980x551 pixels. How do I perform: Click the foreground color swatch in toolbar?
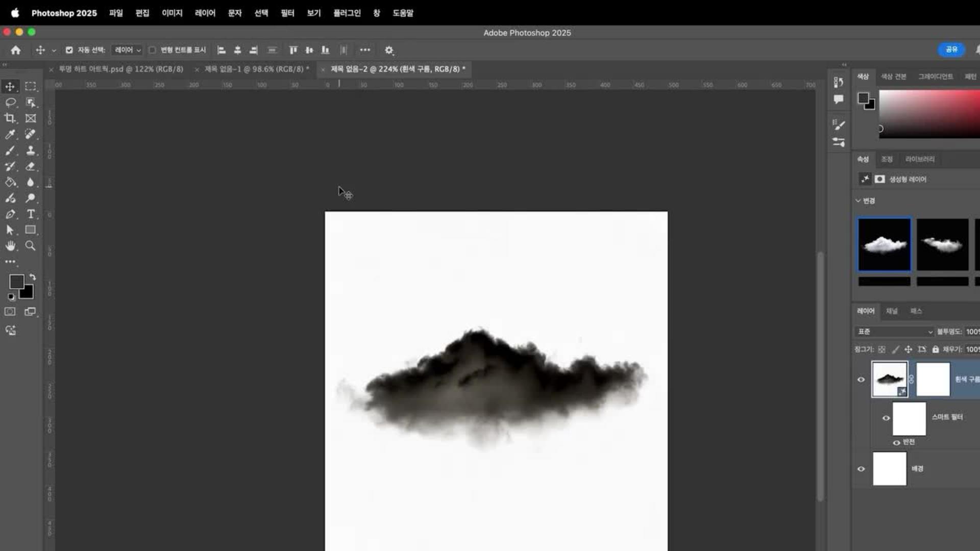[x=16, y=281]
